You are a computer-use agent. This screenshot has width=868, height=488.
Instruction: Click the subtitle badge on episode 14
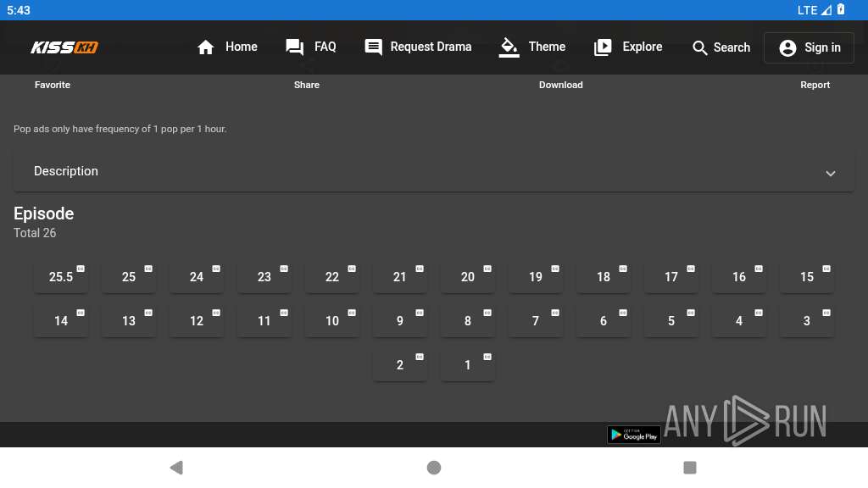(x=81, y=313)
